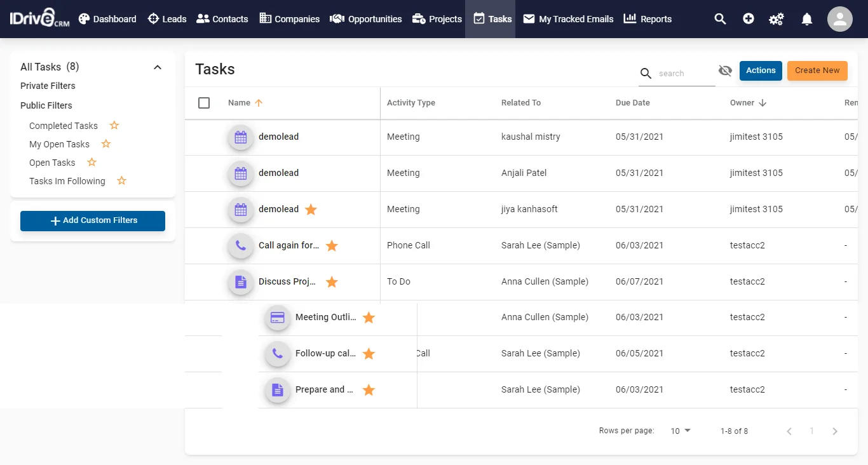The image size is (868, 465).
Task: Open the Leads menu
Action: (167, 19)
